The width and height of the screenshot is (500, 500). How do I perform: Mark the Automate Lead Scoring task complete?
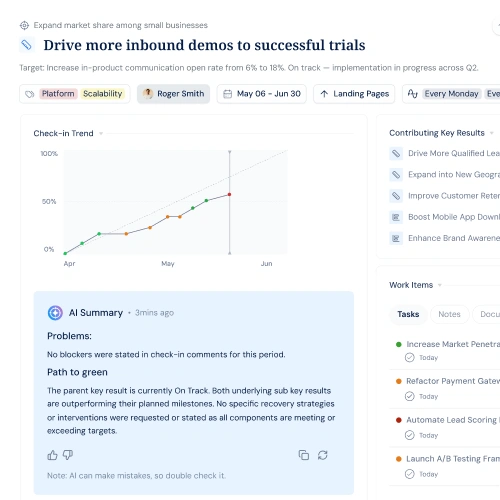click(409, 435)
